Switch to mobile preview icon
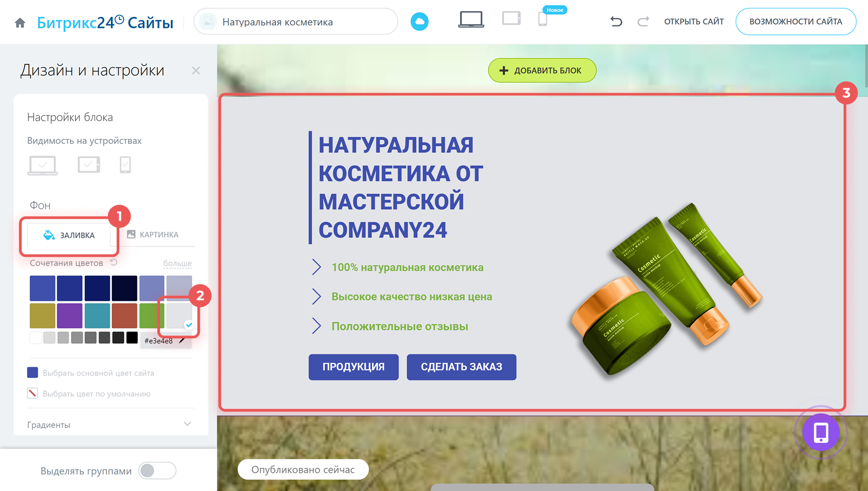Image resolution: width=868 pixels, height=491 pixels. click(x=542, y=19)
